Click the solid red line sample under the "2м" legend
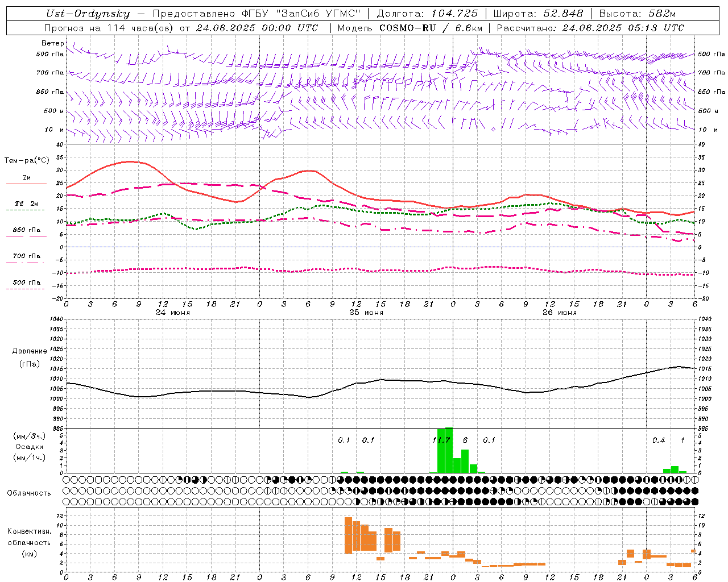The height and width of the screenshot is (582, 728). [x=26, y=184]
